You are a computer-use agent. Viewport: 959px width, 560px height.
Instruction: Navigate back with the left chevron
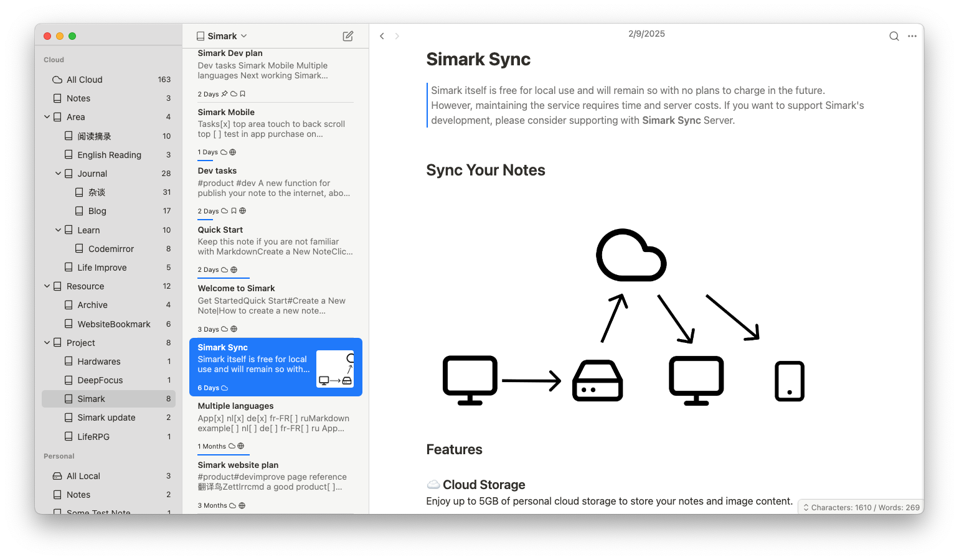pos(382,36)
